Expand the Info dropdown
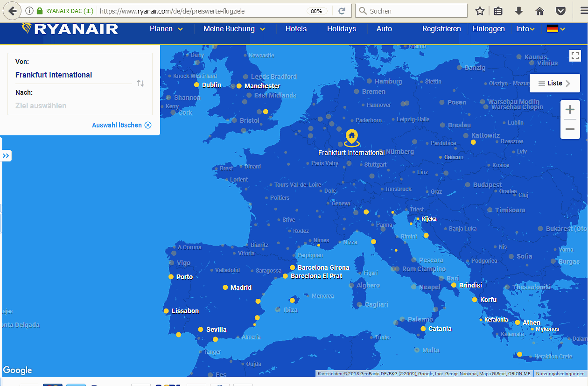Screen dimensions: 588x386 (525, 29)
